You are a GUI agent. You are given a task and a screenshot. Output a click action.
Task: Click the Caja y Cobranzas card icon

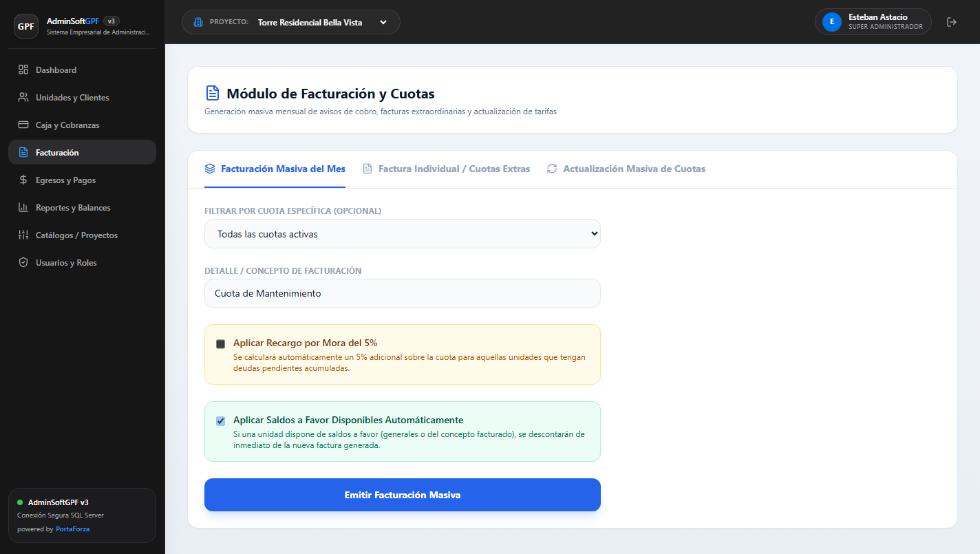click(x=23, y=125)
